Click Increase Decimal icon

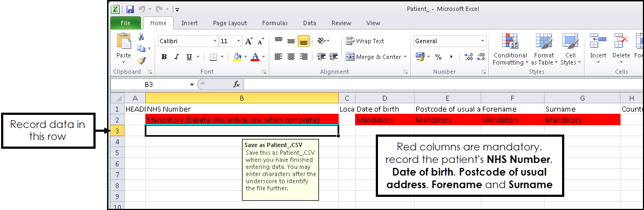[468, 57]
